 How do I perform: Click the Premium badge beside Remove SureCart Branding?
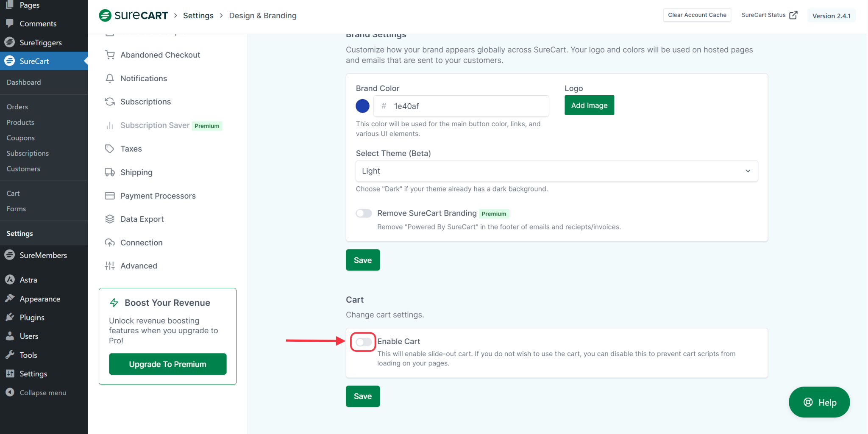494,214
